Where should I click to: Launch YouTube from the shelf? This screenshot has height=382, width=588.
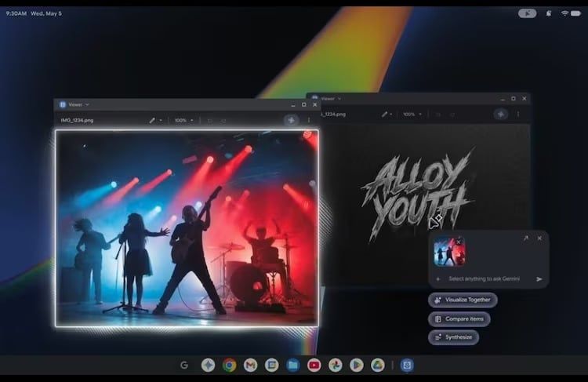(314, 365)
